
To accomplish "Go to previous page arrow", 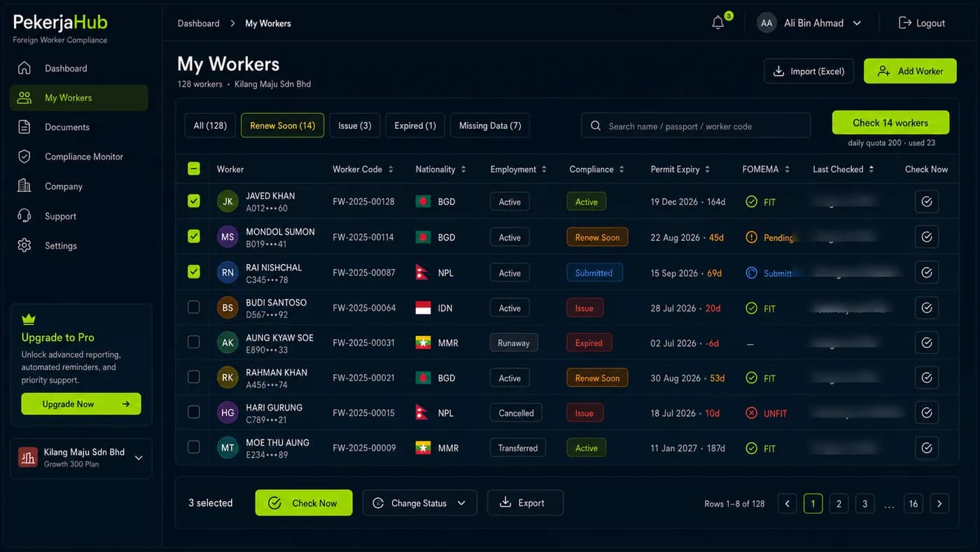I will (x=787, y=504).
